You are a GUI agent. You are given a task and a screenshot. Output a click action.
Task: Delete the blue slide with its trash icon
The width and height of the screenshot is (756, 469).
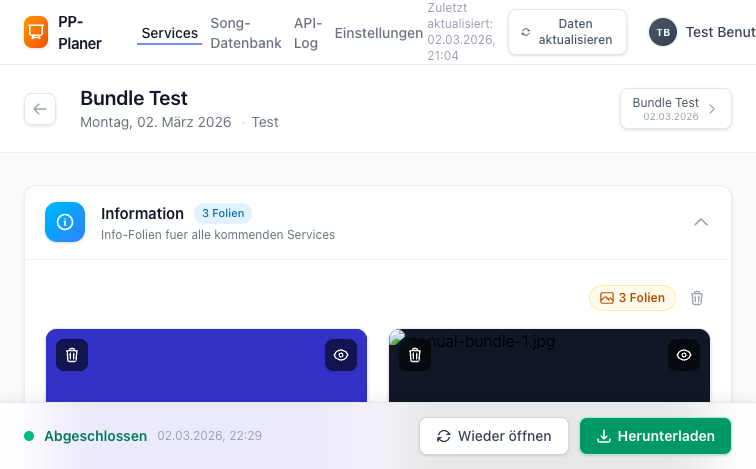[x=72, y=355]
